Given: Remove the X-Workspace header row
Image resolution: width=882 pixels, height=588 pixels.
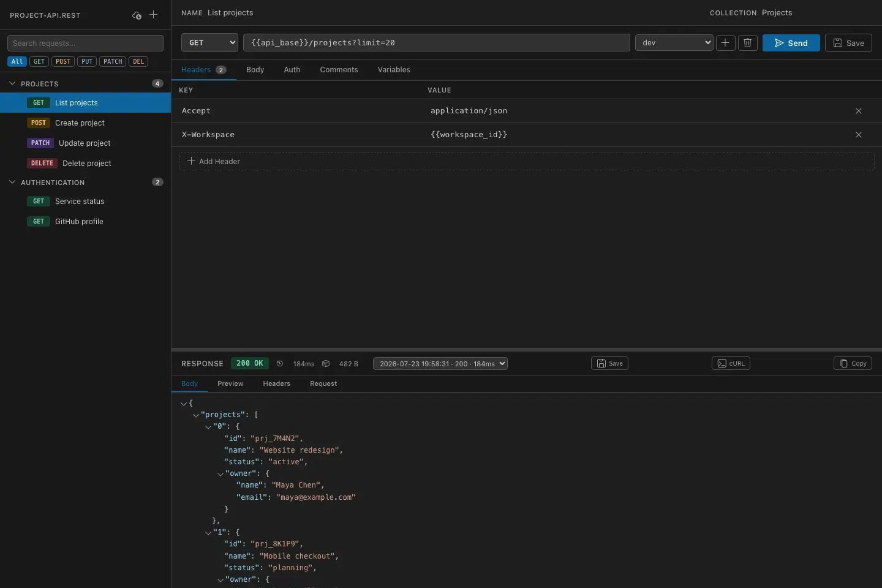Looking at the screenshot, I should pos(859,135).
